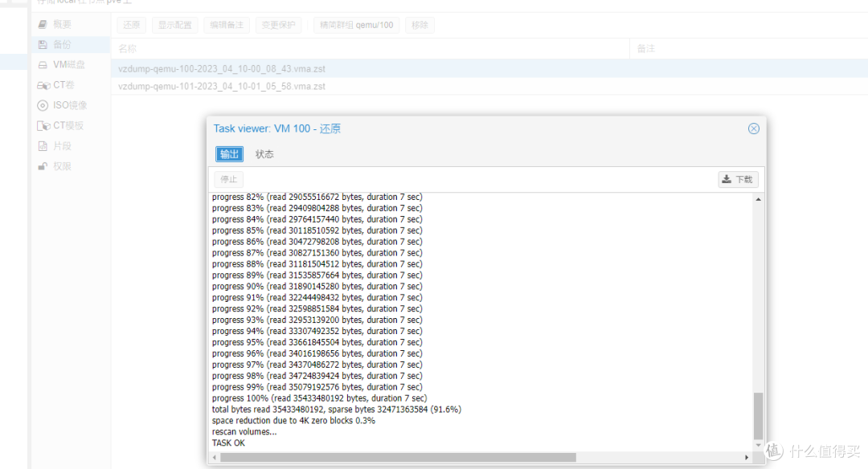Open the ISO镜像 images section
Image resolution: width=868 pixels, height=469 pixels.
69,105
